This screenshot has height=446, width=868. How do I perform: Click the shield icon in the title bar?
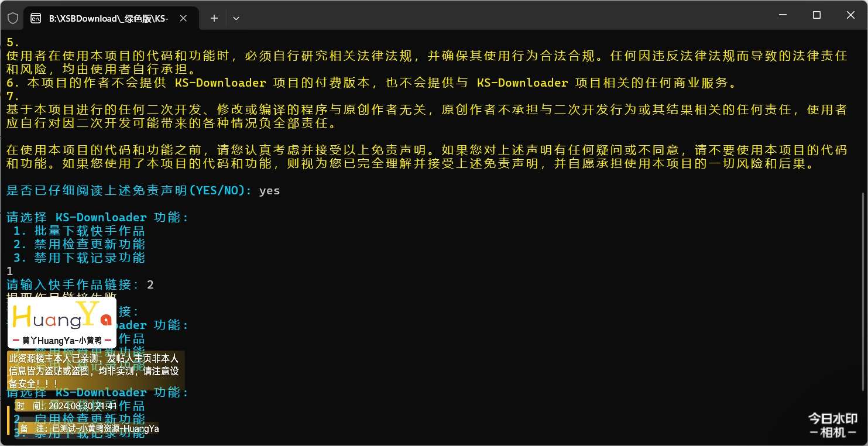tap(13, 18)
